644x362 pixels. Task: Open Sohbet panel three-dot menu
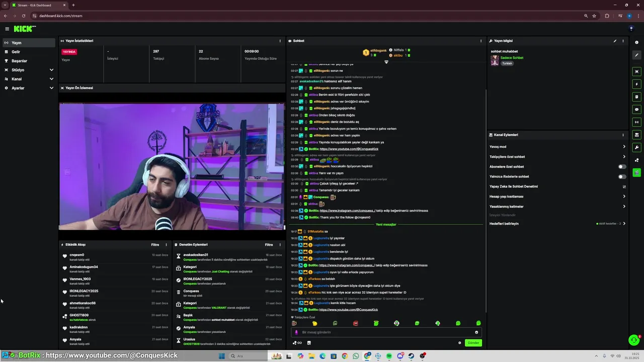click(481, 41)
